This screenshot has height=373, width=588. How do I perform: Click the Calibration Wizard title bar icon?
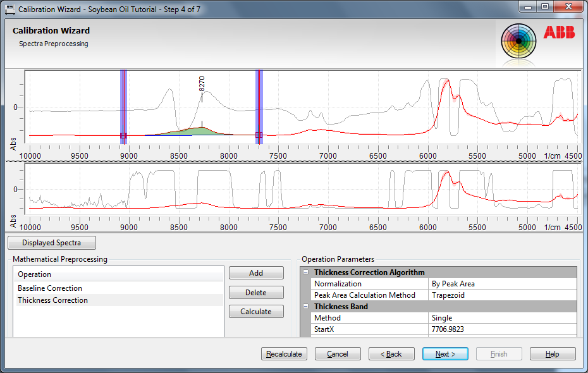pos(10,9)
